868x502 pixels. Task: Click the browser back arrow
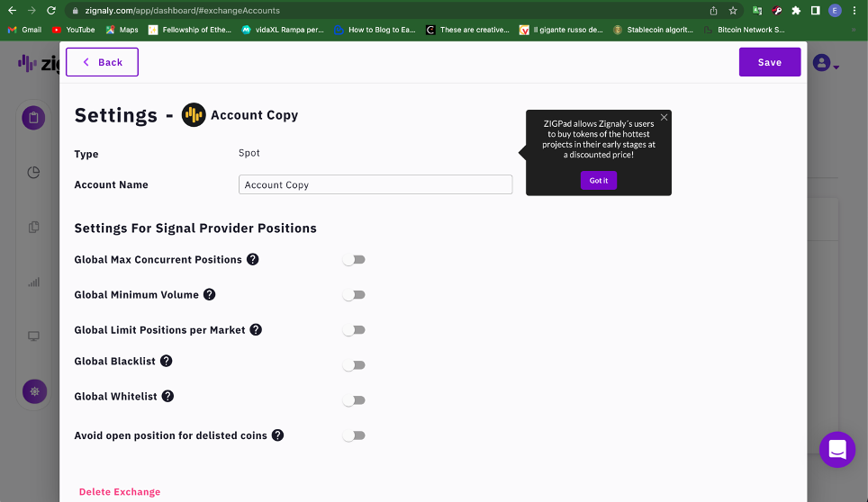coord(13,11)
